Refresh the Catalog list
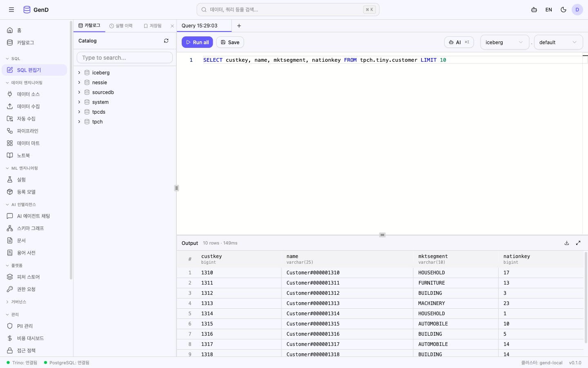The image size is (588, 368). (166, 41)
